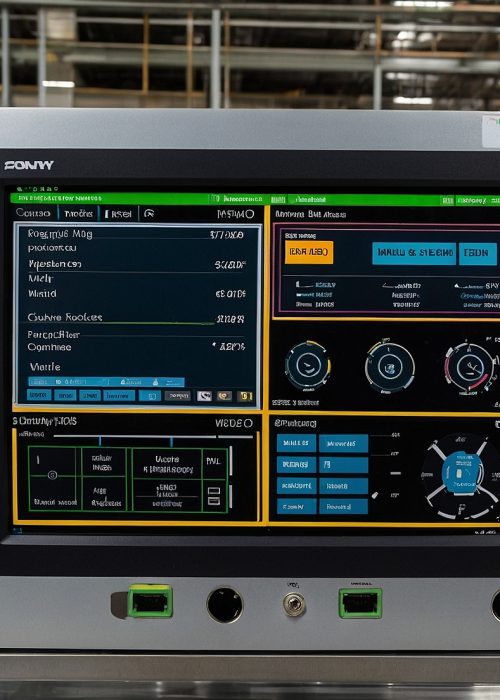500x700 pixels.
Task: Click the small blue button right of the wide one
Action: click(478, 253)
